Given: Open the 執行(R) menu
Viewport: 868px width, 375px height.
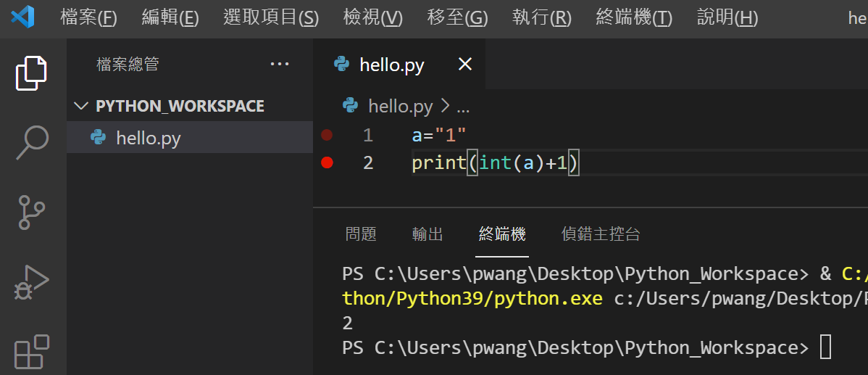Looking at the screenshot, I should (x=541, y=18).
